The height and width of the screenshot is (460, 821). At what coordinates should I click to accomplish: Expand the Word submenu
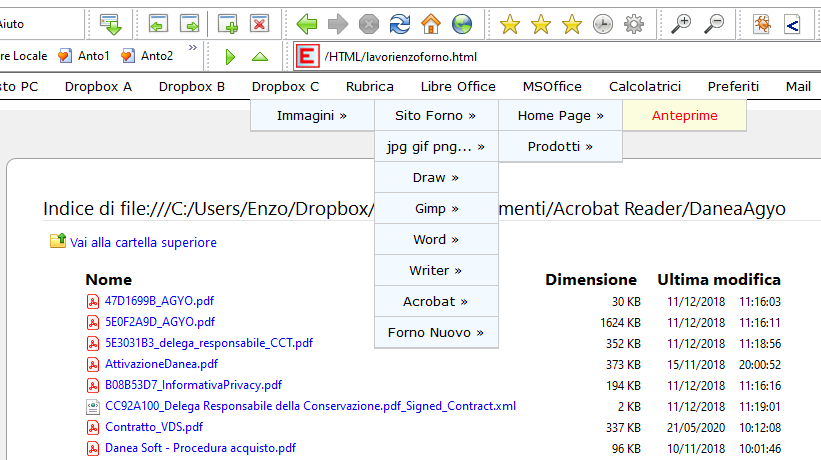436,239
